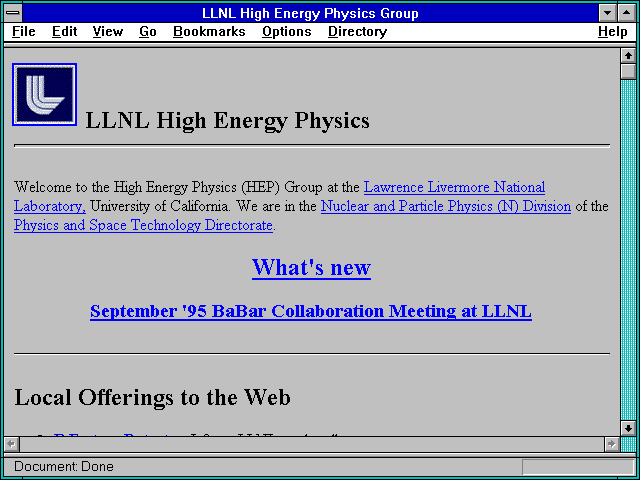Screen dimensions: 640x480
Task: Click the vertical scrollbar track below thumb
Action: click(628, 250)
